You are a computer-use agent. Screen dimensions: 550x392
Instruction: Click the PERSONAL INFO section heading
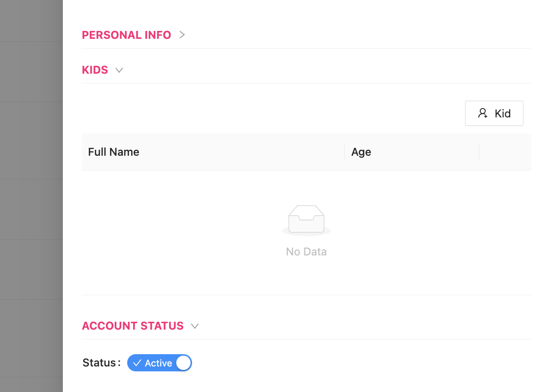pyautogui.click(x=126, y=35)
